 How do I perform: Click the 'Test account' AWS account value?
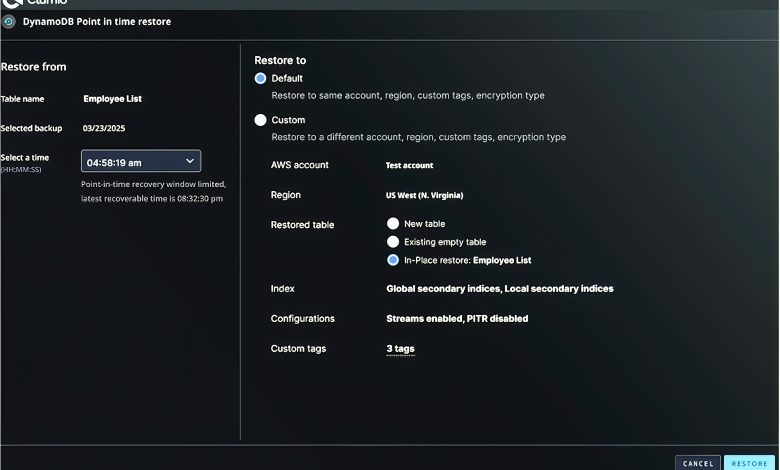409,166
